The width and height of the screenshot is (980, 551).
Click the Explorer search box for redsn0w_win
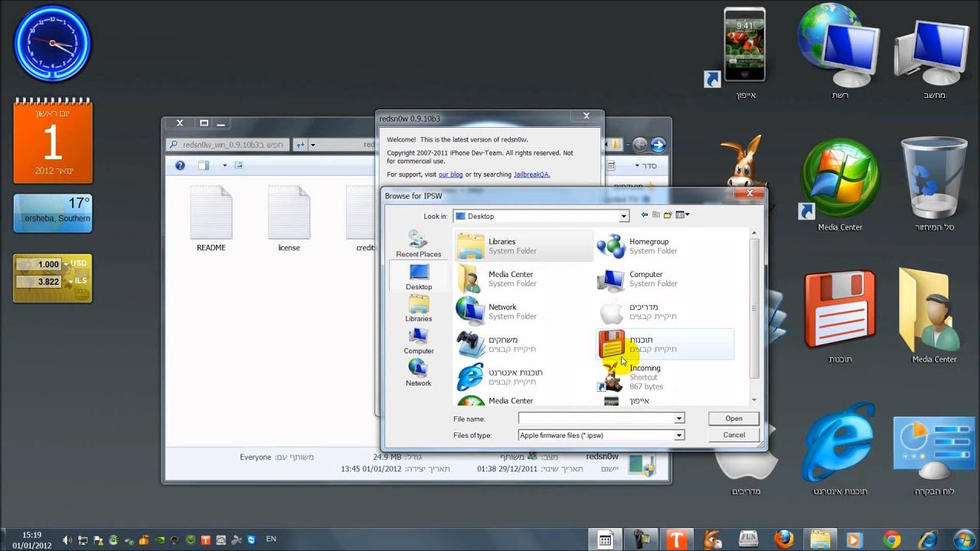tap(227, 145)
